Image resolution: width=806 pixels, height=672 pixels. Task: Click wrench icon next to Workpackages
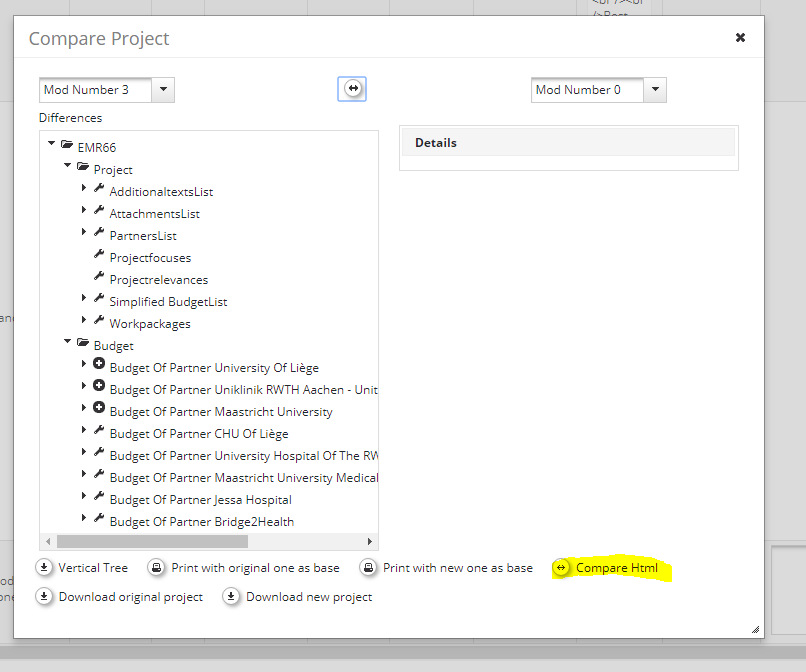pos(99,321)
